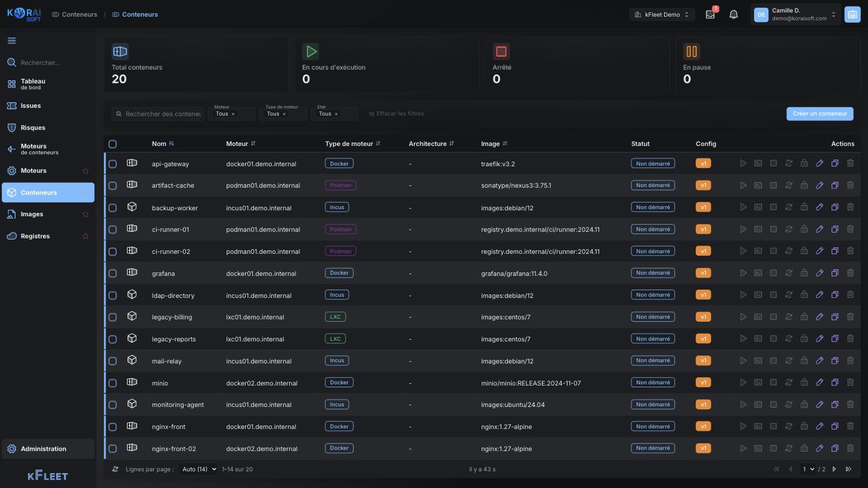
Task: Tick the grafana row checkbox
Action: click(x=113, y=273)
